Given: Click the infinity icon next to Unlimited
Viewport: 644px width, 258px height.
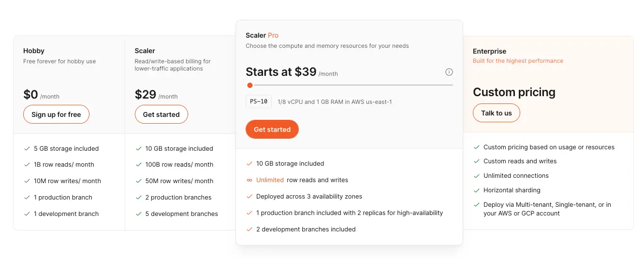Looking at the screenshot, I should [x=249, y=180].
